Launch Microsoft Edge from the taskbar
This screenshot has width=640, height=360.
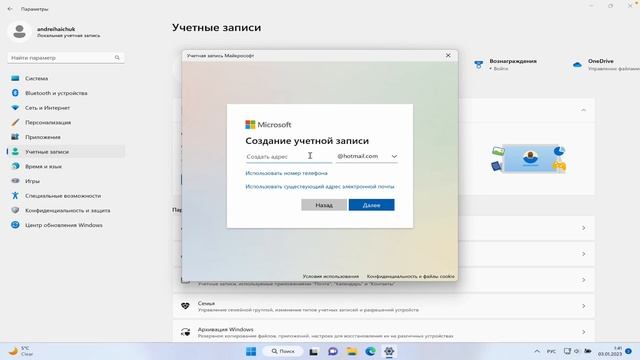370,351
